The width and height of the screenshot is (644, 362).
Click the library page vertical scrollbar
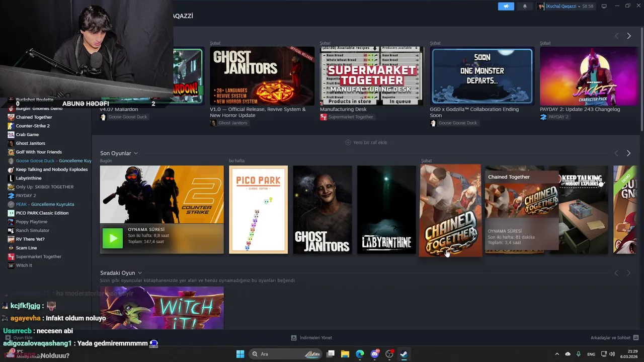click(x=641, y=80)
